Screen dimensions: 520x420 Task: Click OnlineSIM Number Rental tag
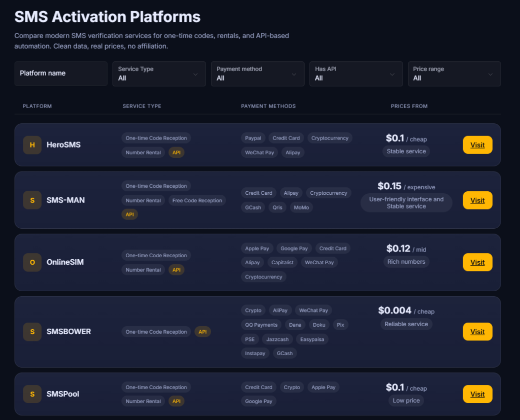pyautogui.click(x=143, y=270)
